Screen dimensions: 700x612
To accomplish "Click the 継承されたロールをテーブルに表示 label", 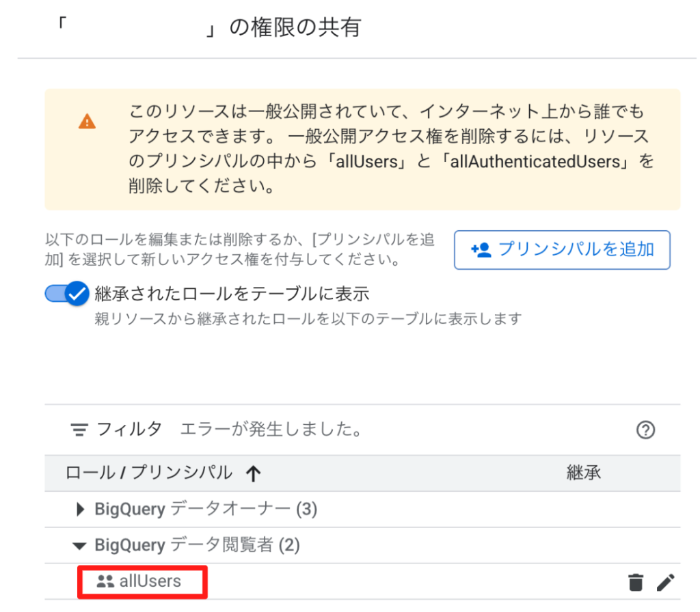I will coord(232,294).
